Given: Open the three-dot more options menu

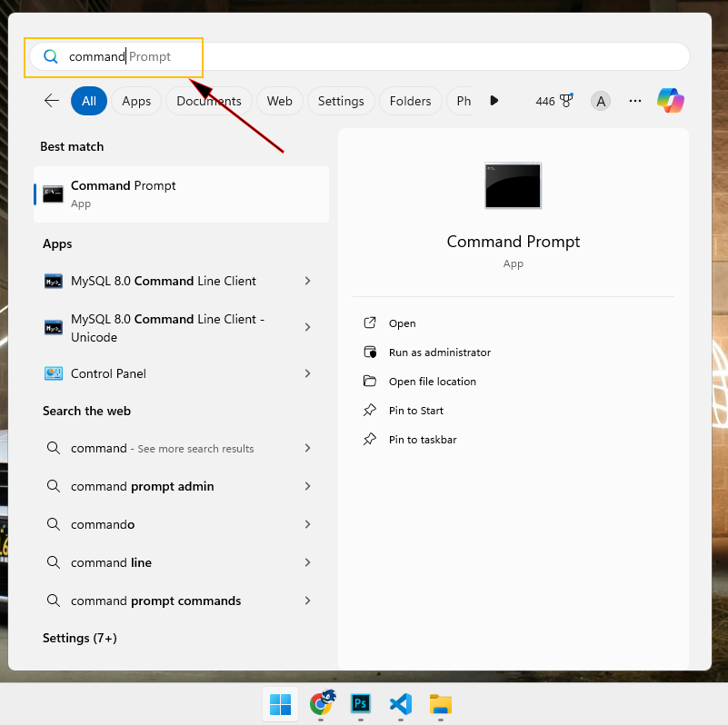Looking at the screenshot, I should 635,101.
